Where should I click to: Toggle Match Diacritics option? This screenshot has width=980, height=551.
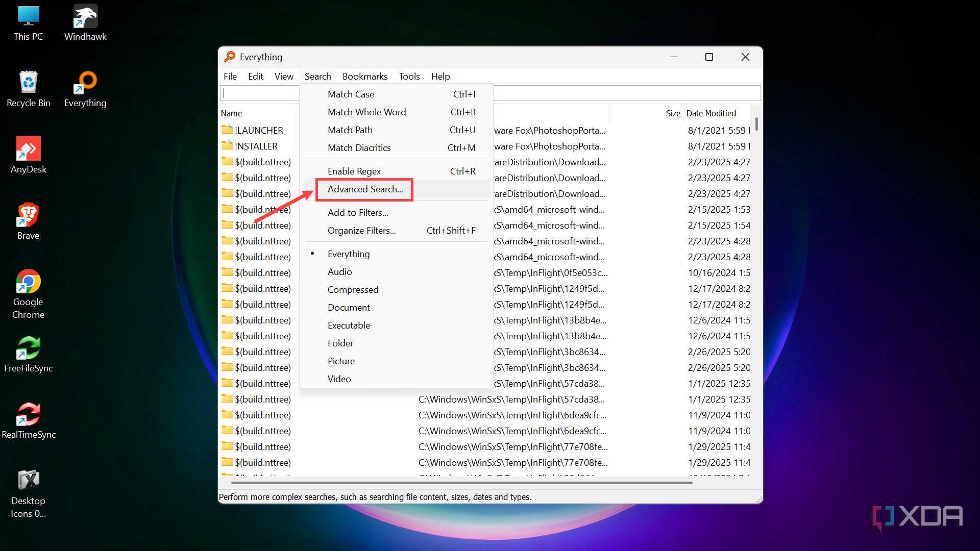tap(397, 148)
